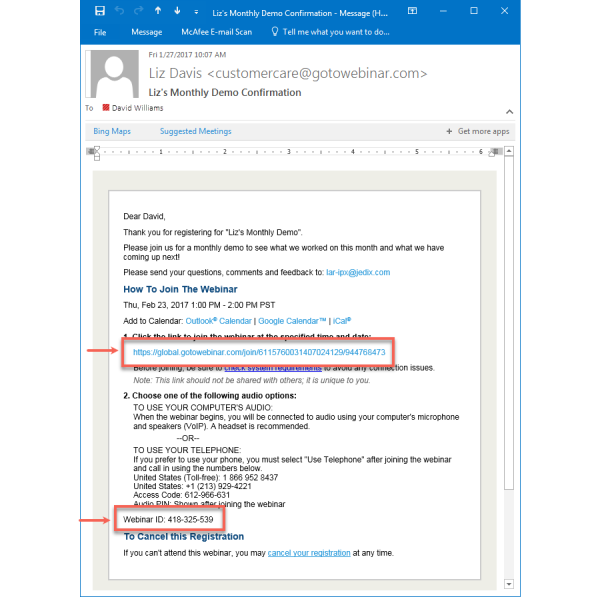Click the sender's avatar picture
The image size is (600, 597).
point(114,73)
